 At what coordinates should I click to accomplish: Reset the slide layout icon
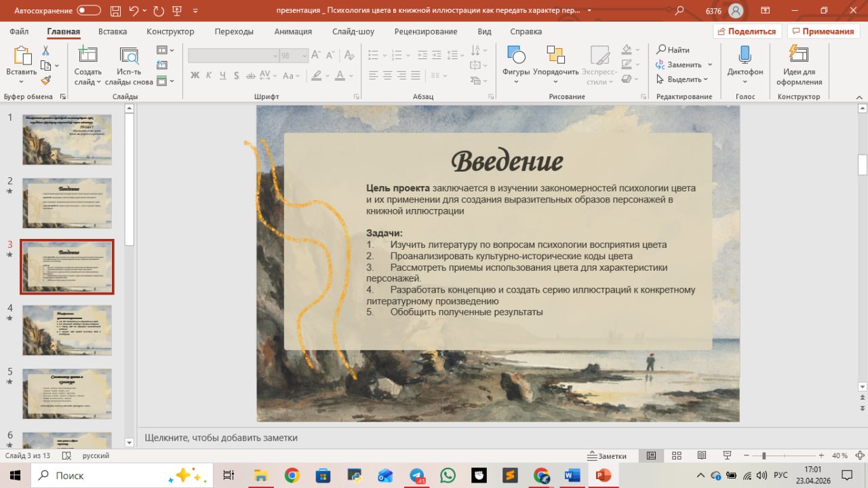(x=162, y=65)
